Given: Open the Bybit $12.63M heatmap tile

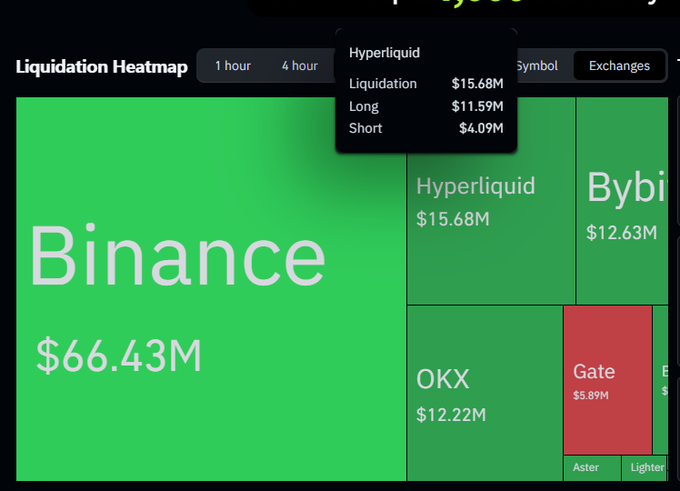Looking at the screenshot, I should coord(622,201).
